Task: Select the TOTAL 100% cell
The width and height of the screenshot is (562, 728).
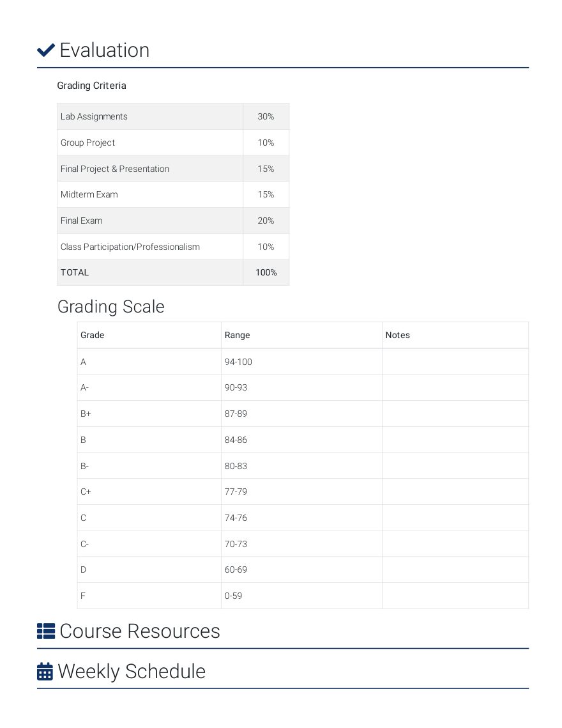Action: click(x=266, y=272)
